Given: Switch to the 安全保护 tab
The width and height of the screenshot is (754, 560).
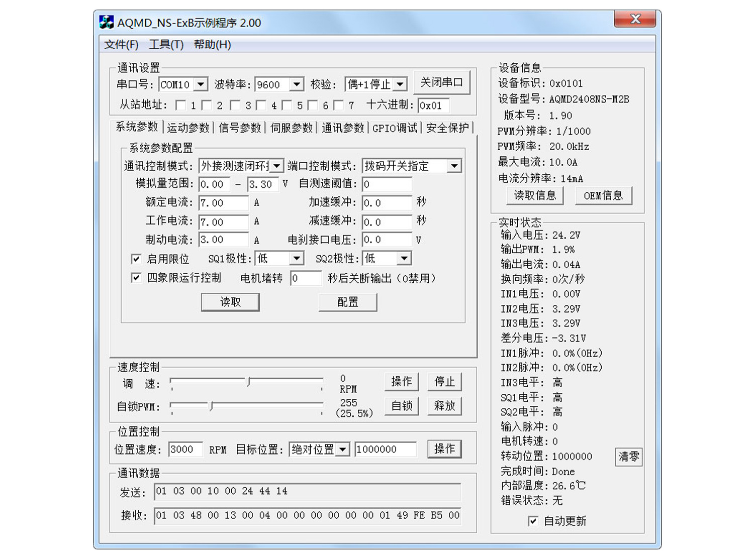Looking at the screenshot, I should tap(446, 128).
